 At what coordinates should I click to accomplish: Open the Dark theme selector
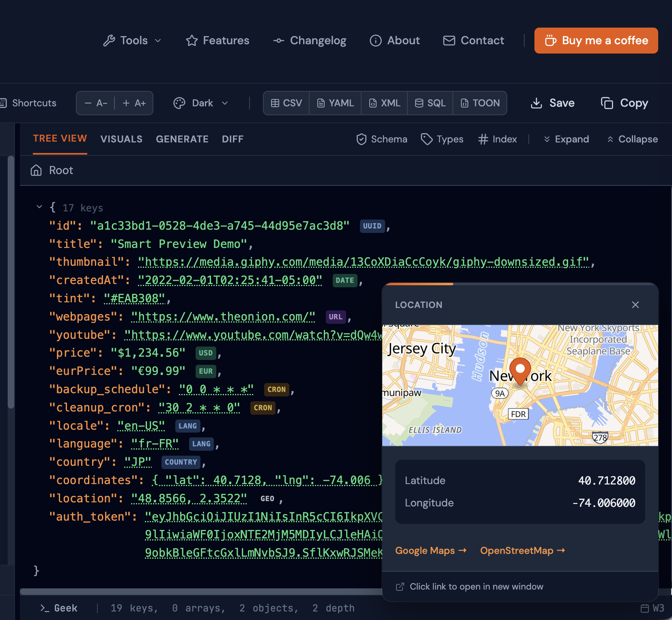click(201, 103)
